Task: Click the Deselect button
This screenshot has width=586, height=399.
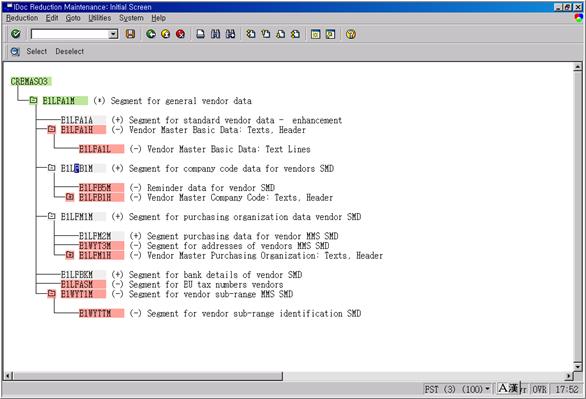Action: [x=70, y=52]
